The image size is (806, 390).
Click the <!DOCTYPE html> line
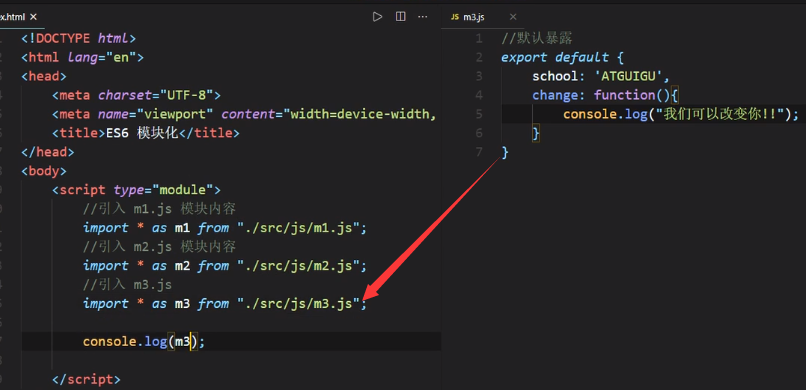coord(79,38)
